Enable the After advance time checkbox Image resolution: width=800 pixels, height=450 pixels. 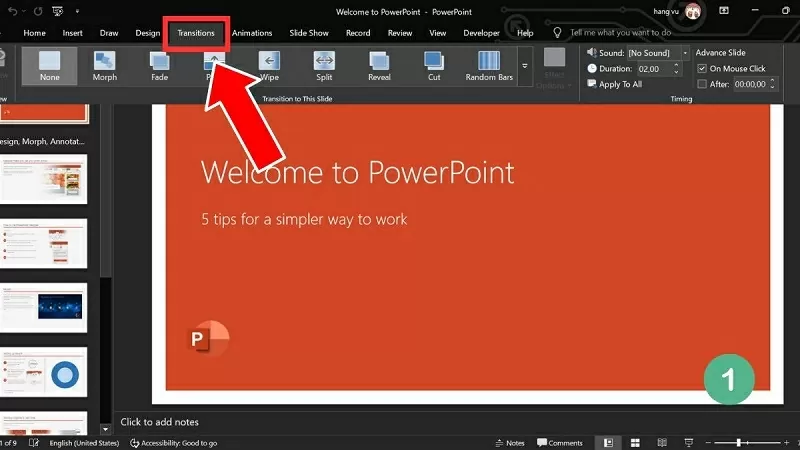702,85
